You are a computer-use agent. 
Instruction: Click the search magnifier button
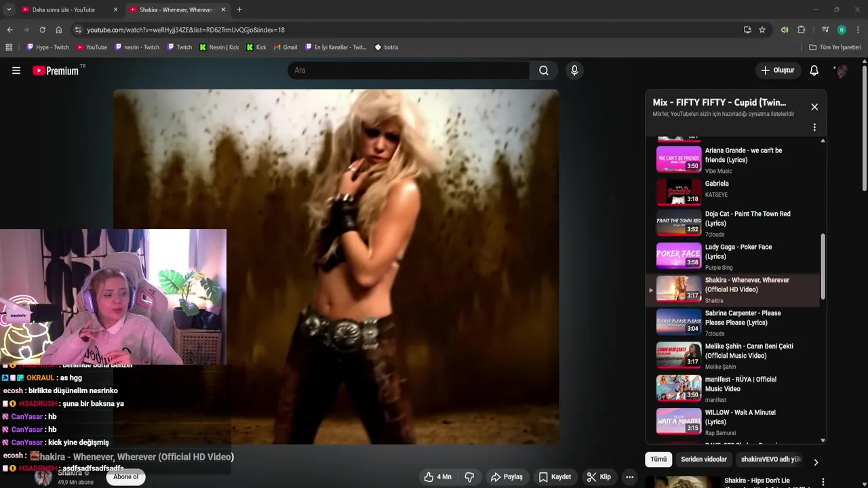[544, 70]
